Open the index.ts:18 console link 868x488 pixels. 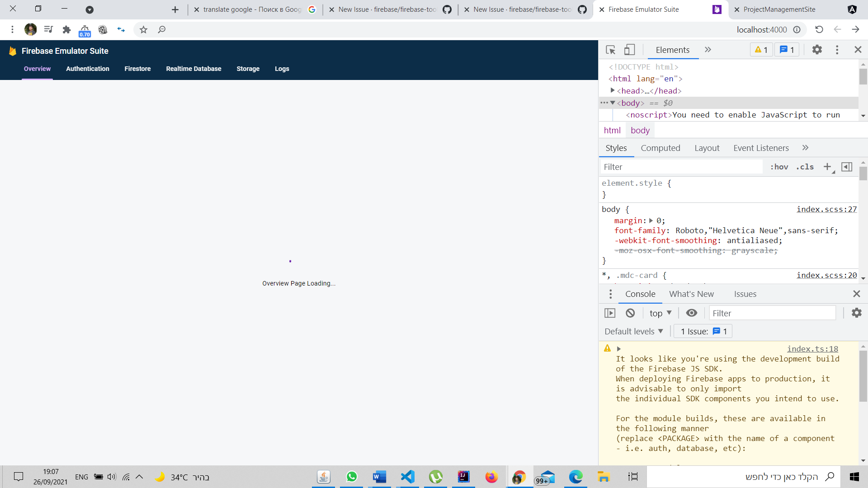click(812, 348)
